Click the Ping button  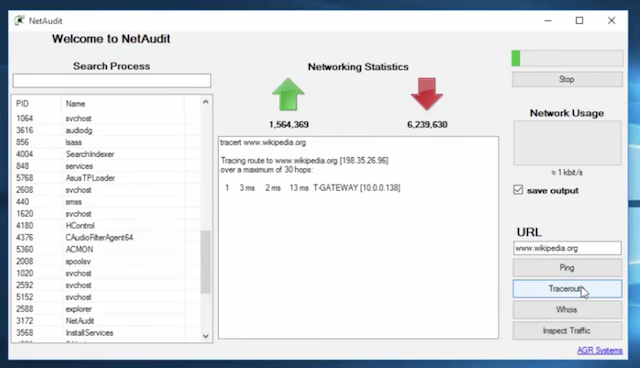click(567, 268)
